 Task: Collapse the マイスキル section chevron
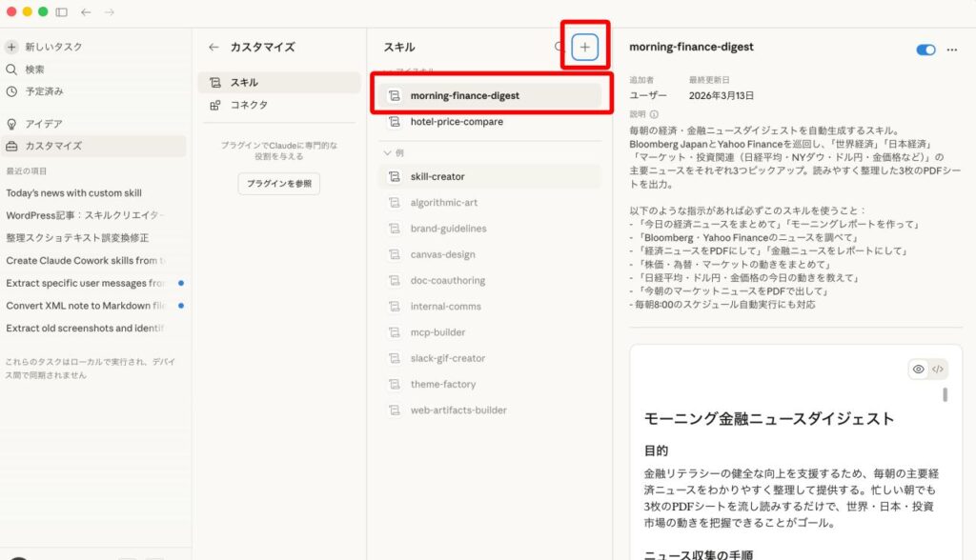(x=387, y=71)
